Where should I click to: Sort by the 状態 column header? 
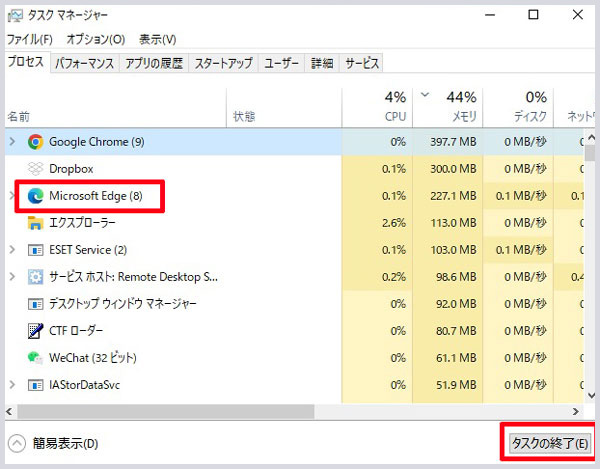[x=284, y=108]
